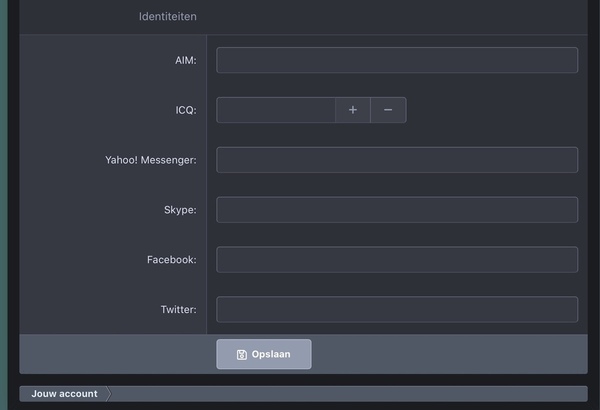Click the Skype: field label
The image size is (600, 410).
[x=180, y=210]
